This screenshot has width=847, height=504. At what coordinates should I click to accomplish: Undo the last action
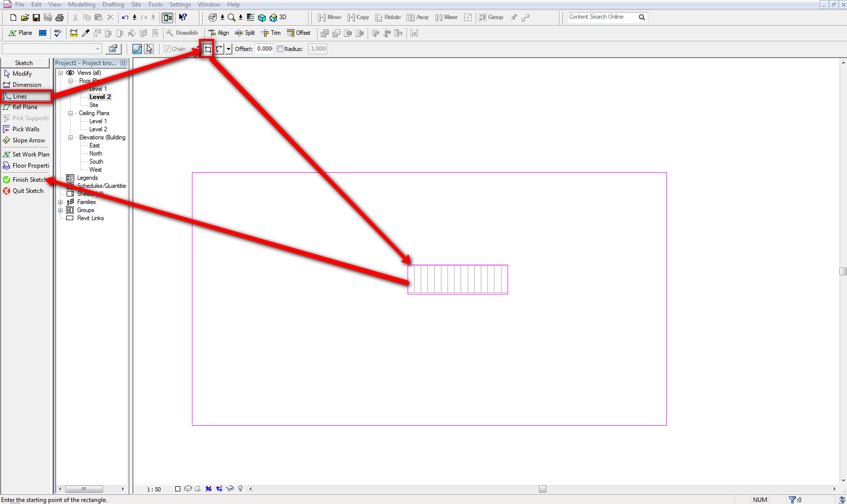pos(125,18)
